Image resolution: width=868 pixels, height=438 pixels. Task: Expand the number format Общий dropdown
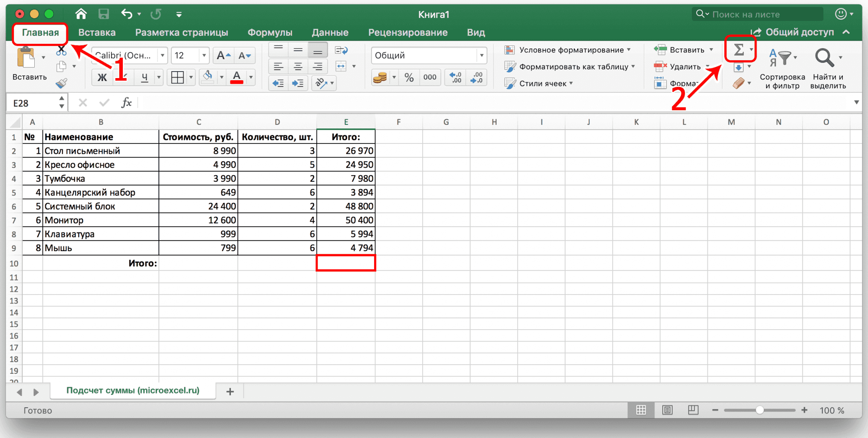[x=481, y=56]
